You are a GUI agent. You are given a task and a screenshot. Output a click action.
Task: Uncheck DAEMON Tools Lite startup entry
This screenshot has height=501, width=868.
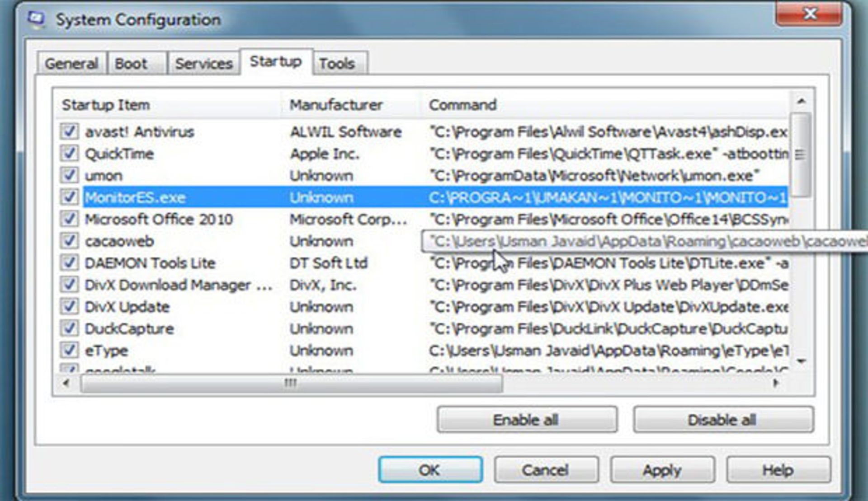click(69, 263)
